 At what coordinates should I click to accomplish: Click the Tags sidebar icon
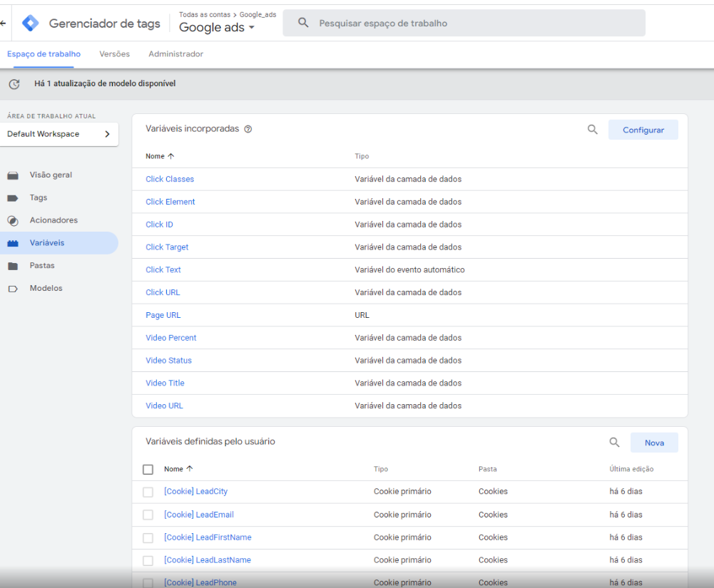(x=13, y=198)
